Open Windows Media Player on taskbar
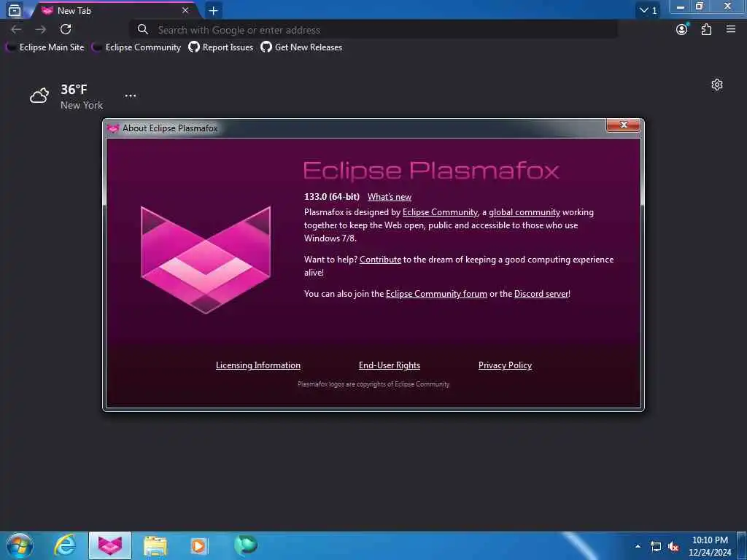The width and height of the screenshot is (747, 560). coord(199,545)
